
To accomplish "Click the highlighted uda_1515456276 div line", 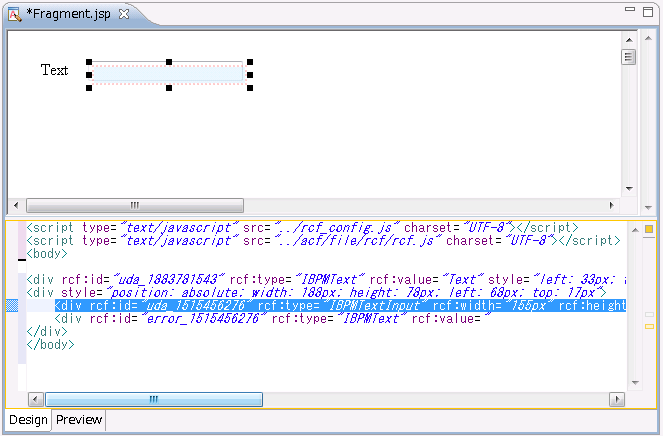I will (340, 305).
